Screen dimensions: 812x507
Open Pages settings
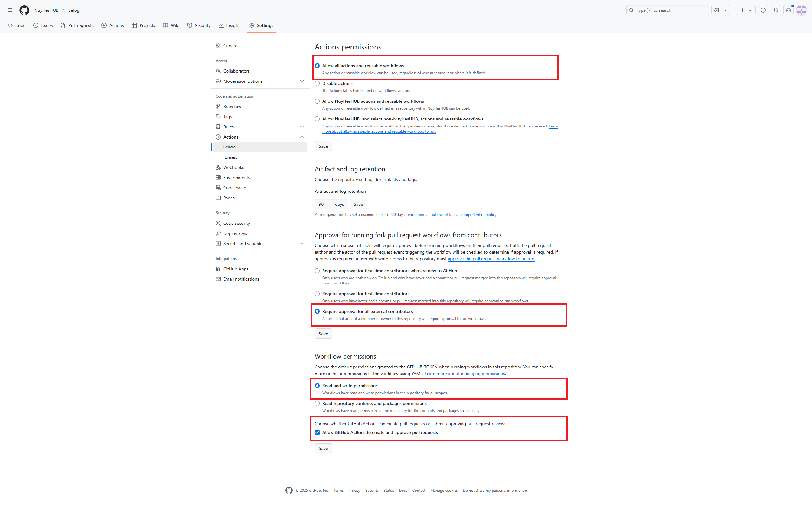[x=260, y=198]
